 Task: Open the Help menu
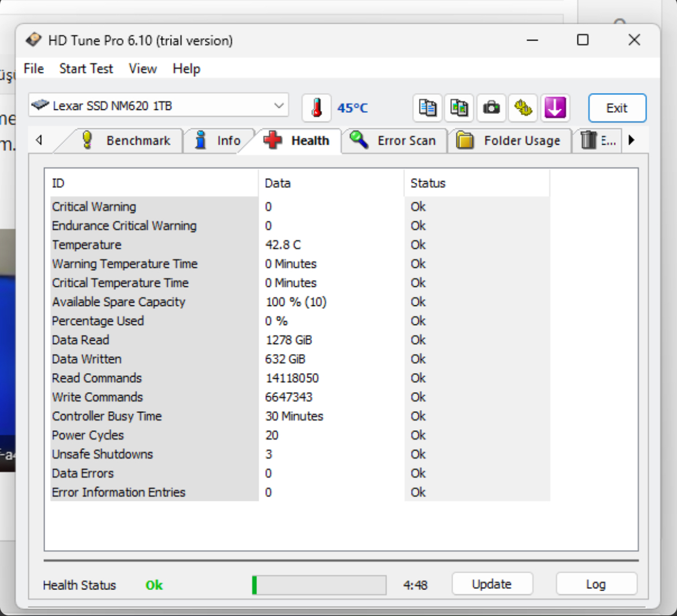point(186,69)
